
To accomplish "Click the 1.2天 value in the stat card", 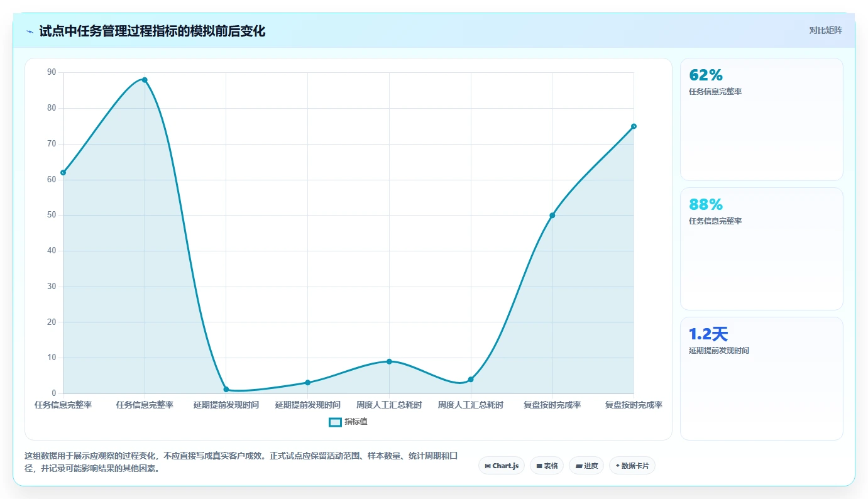I will (x=708, y=334).
